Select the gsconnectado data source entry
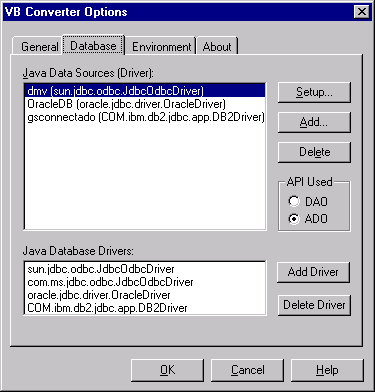Screen dimensions: 375x392 [145, 117]
